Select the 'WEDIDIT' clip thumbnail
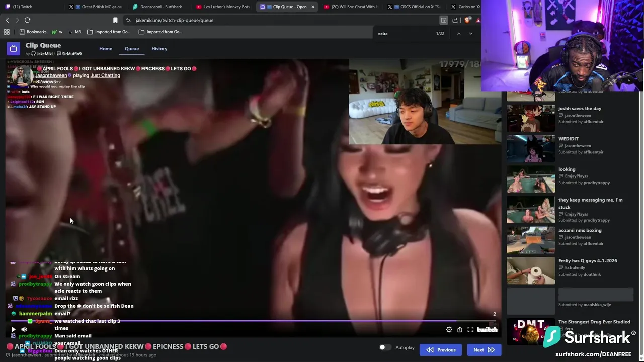This screenshot has height=362, width=644. pos(531,148)
